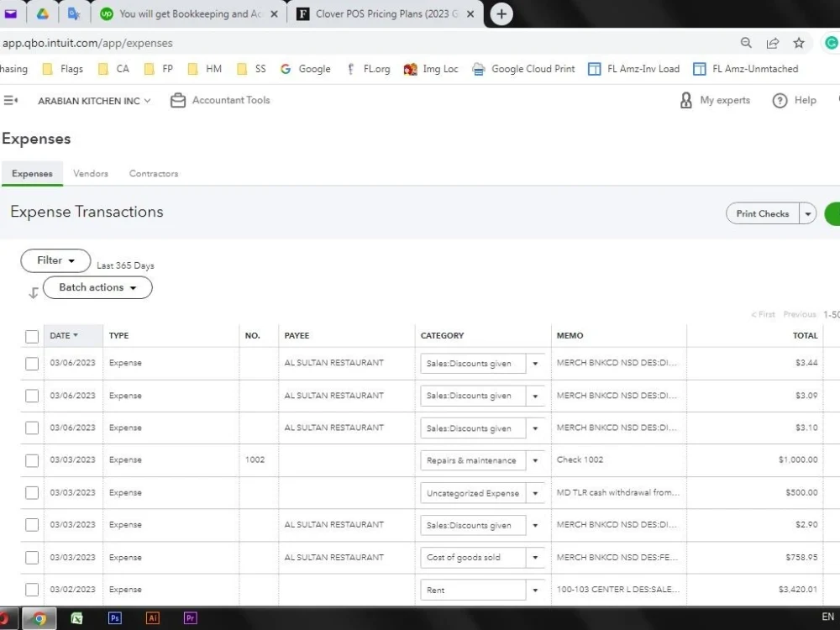Open the Grammarly extension icon
This screenshot has width=840, height=630.
coord(832,43)
